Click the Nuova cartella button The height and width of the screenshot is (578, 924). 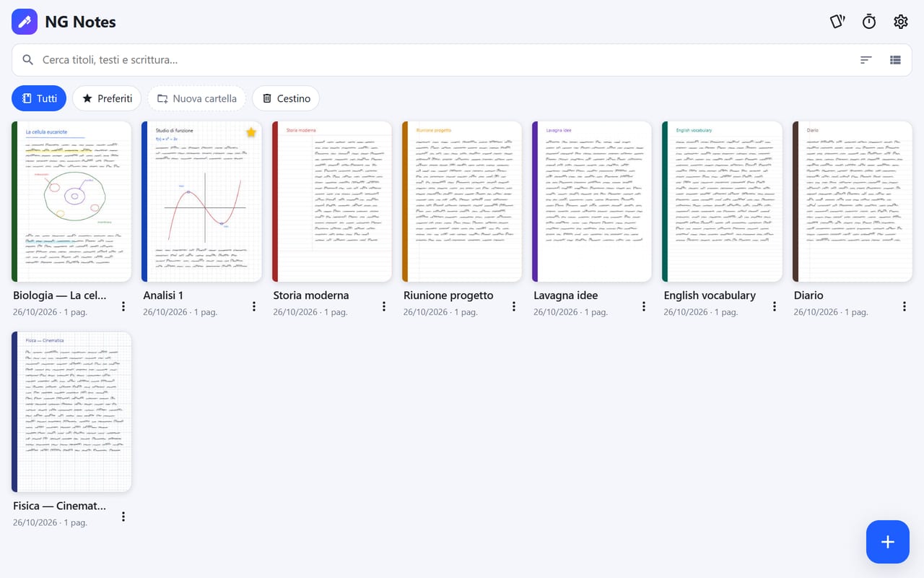tap(196, 98)
